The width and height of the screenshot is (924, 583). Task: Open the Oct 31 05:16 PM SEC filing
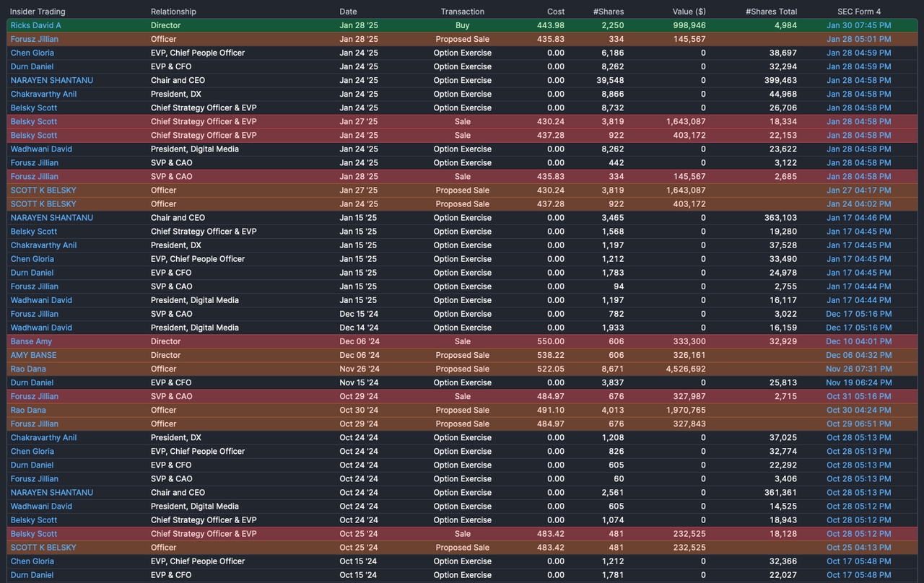pos(858,396)
